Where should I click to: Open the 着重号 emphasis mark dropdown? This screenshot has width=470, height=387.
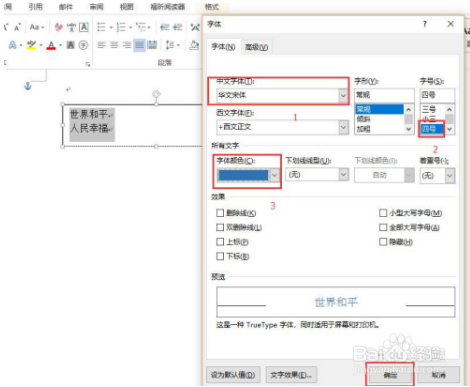pos(449,175)
